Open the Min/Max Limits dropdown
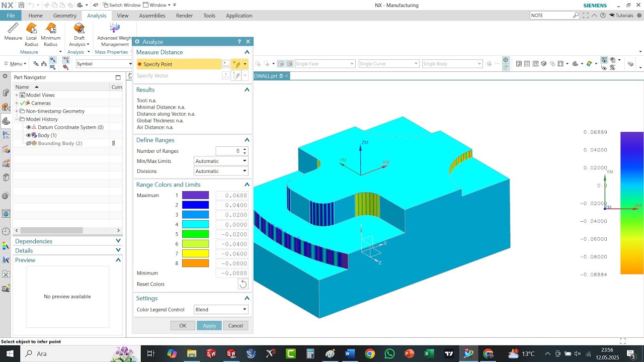 pos(221,161)
